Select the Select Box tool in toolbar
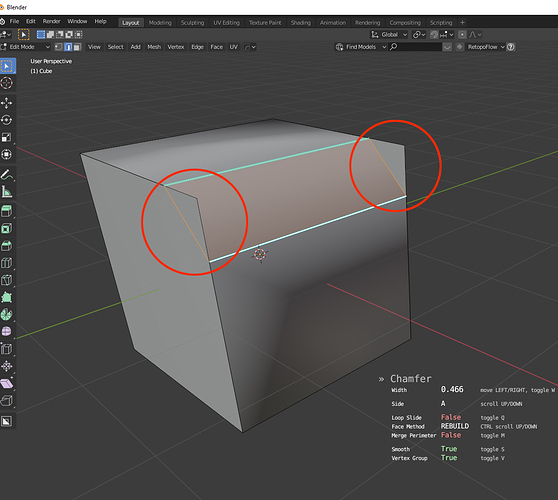This screenshot has width=558, height=500. click(7, 66)
